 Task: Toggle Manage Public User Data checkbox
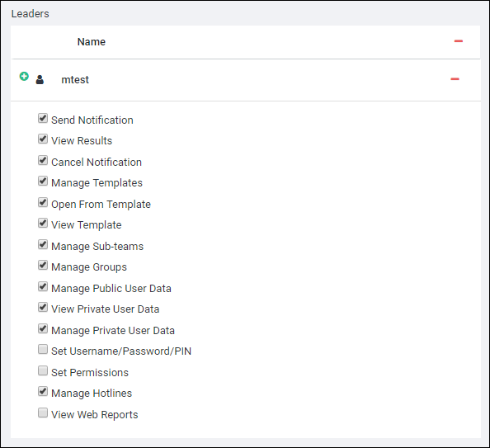(x=43, y=286)
